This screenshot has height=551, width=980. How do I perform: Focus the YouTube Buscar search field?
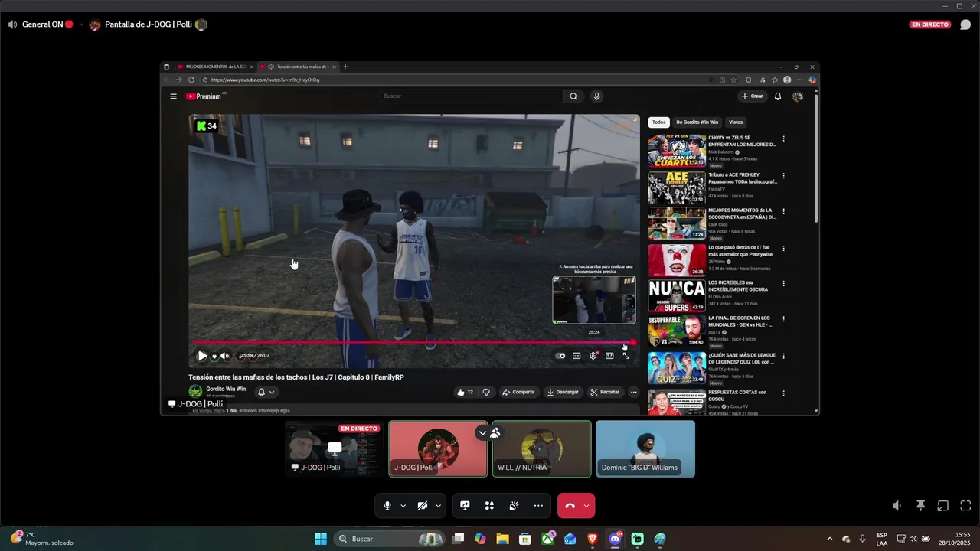[x=471, y=96]
